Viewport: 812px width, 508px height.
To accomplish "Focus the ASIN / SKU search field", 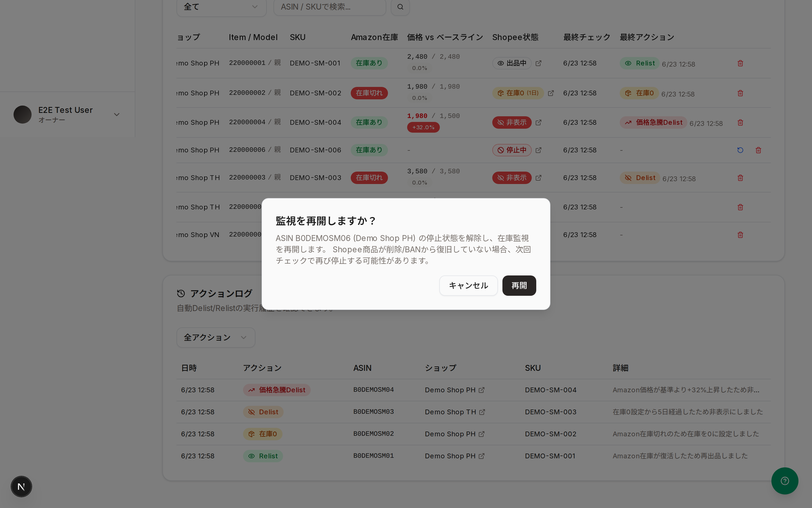I will (330, 7).
